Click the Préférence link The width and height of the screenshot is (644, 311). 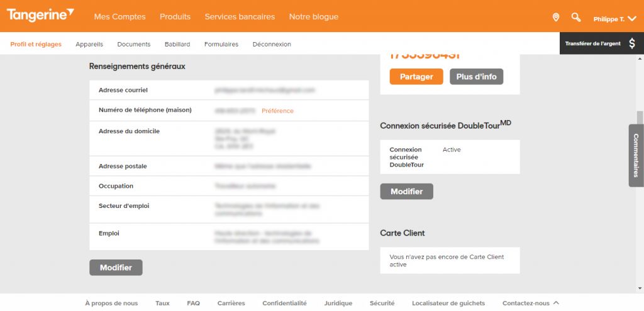pos(277,111)
